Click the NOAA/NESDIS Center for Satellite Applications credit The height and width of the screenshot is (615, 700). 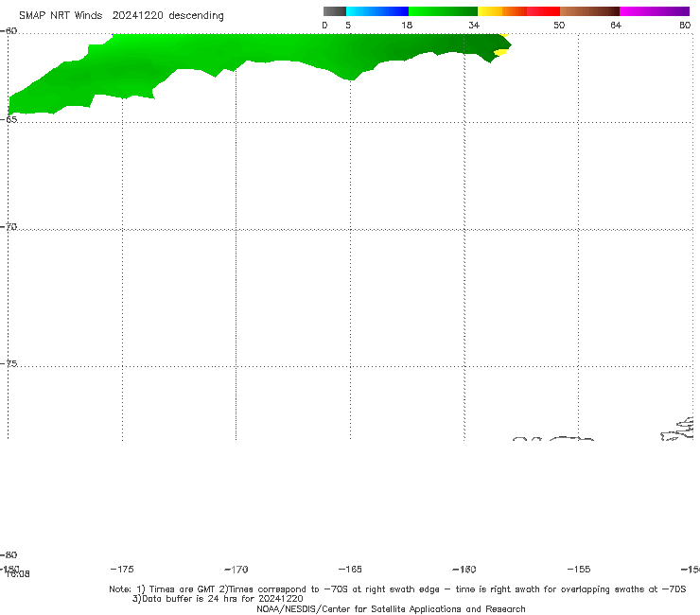coord(391,609)
